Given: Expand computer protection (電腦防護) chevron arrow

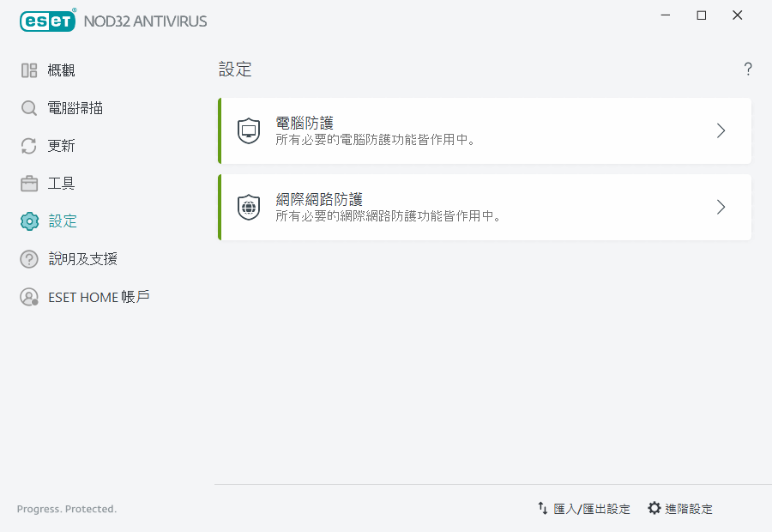Looking at the screenshot, I should click(x=721, y=131).
